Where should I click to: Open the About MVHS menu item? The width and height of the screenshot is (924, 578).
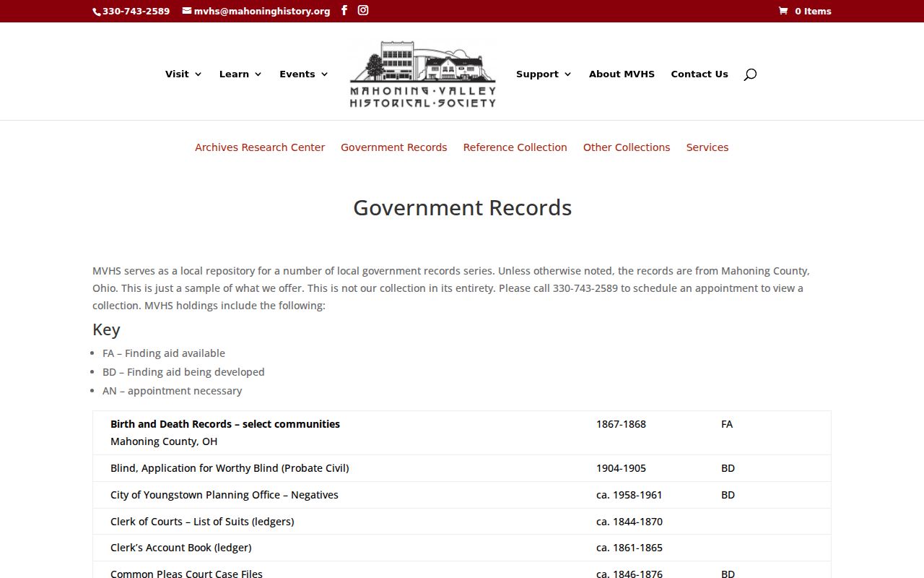[622, 74]
